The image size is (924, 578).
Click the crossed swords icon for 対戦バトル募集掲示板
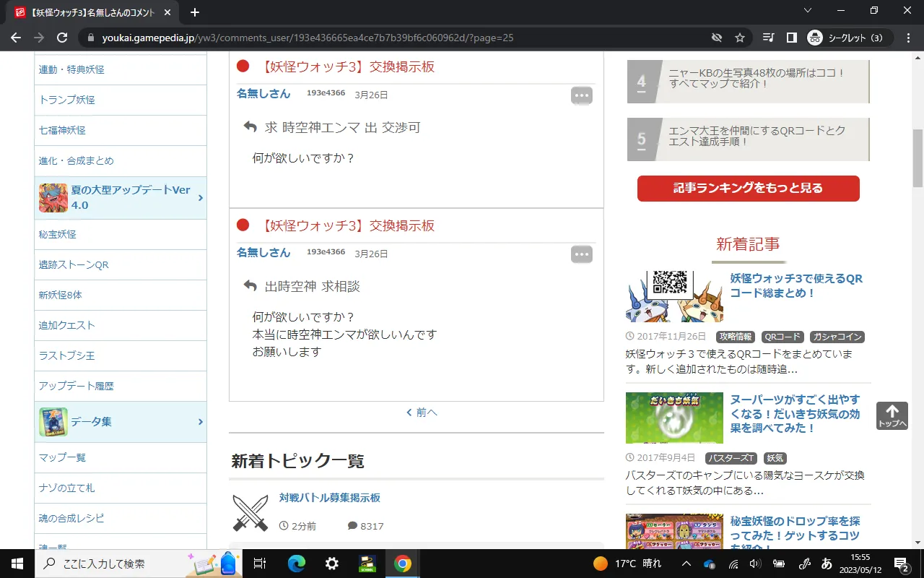tap(250, 513)
